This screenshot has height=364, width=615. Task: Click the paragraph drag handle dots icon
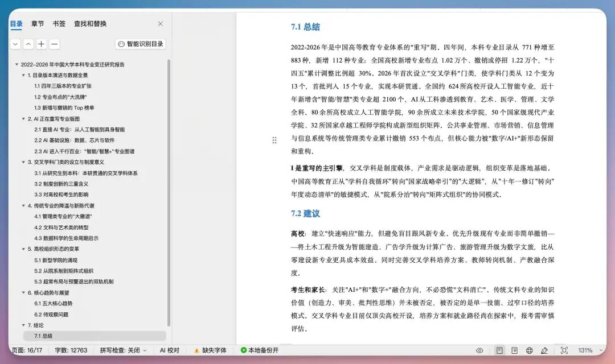(x=274, y=140)
